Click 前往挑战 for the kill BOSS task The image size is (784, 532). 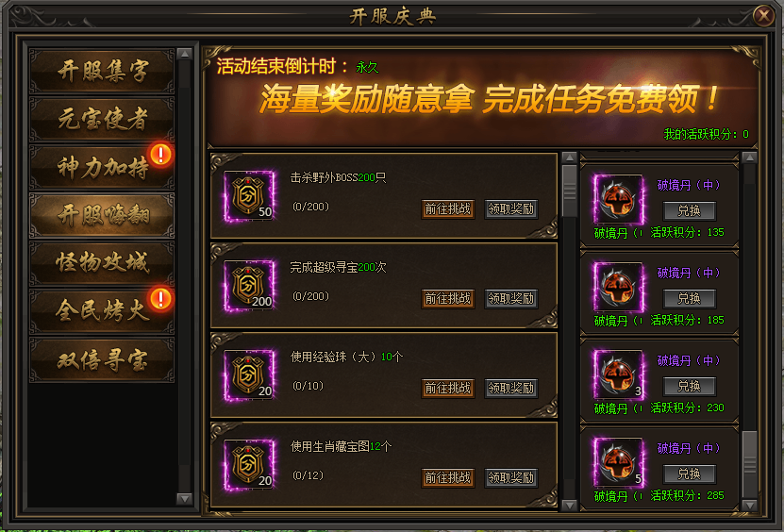click(x=447, y=209)
